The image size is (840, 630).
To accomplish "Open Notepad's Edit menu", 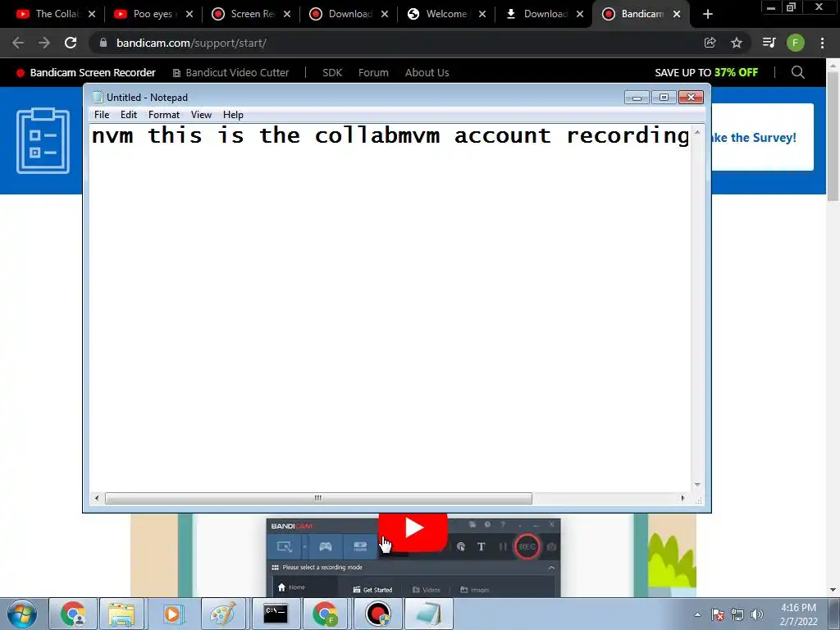I will coord(129,115).
